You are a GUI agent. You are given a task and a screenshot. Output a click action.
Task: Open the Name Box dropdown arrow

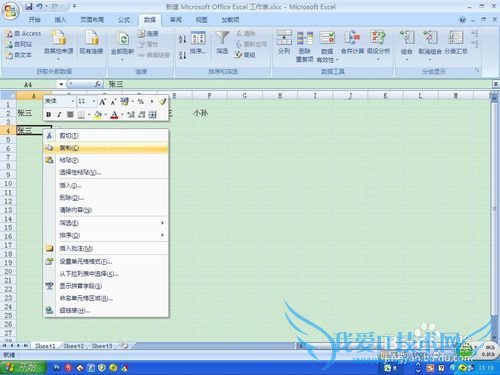pos(61,84)
